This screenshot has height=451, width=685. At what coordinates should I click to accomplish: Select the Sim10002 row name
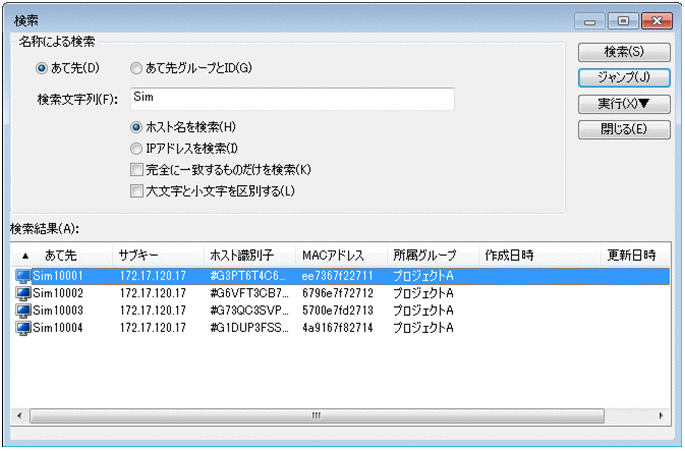[x=58, y=293]
